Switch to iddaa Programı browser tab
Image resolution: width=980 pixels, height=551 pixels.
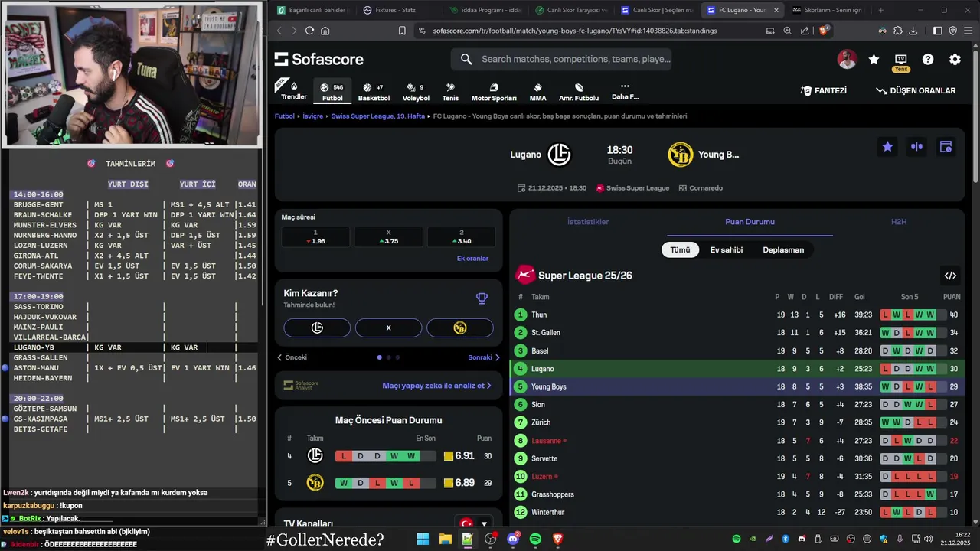pyautogui.click(x=486, y=10)
